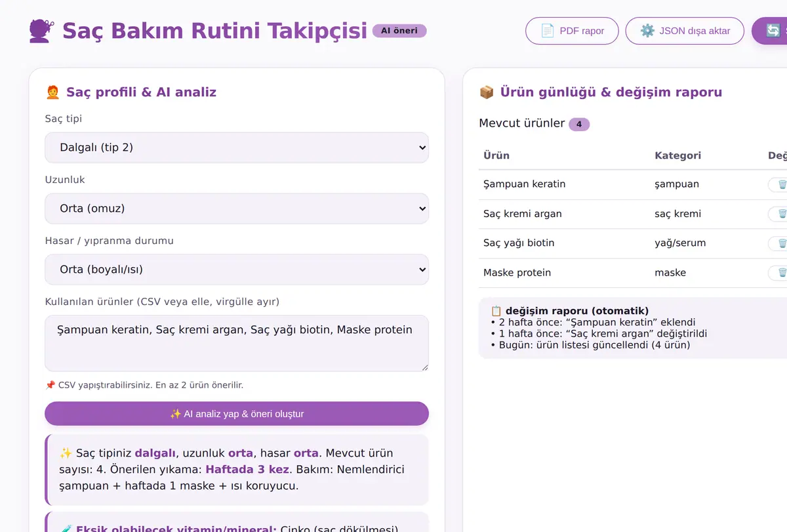Click the AI öneri badge
This screenshot has width=787, height=532.
pos(399,31)
